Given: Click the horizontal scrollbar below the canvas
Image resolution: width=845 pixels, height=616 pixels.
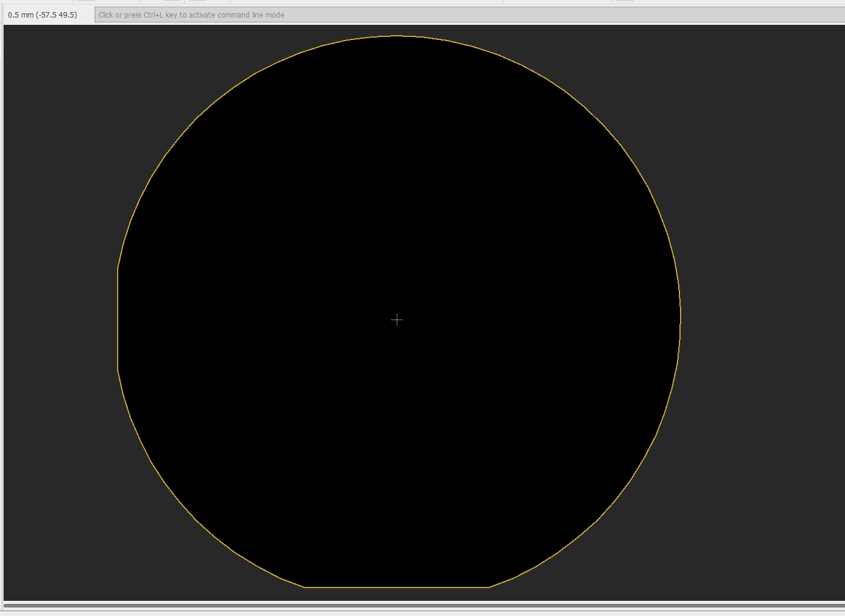Looking at the screenshot, I should point(424,605).
